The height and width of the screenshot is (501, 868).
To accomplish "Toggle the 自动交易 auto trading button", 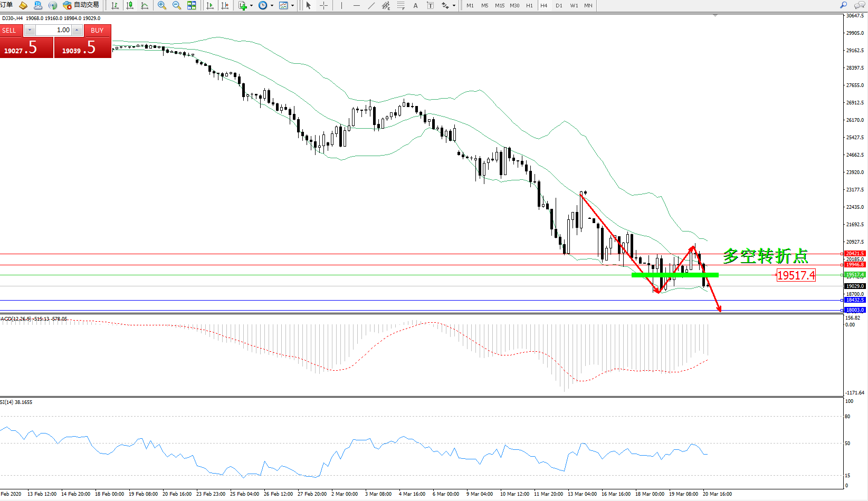I will point(81,5).
